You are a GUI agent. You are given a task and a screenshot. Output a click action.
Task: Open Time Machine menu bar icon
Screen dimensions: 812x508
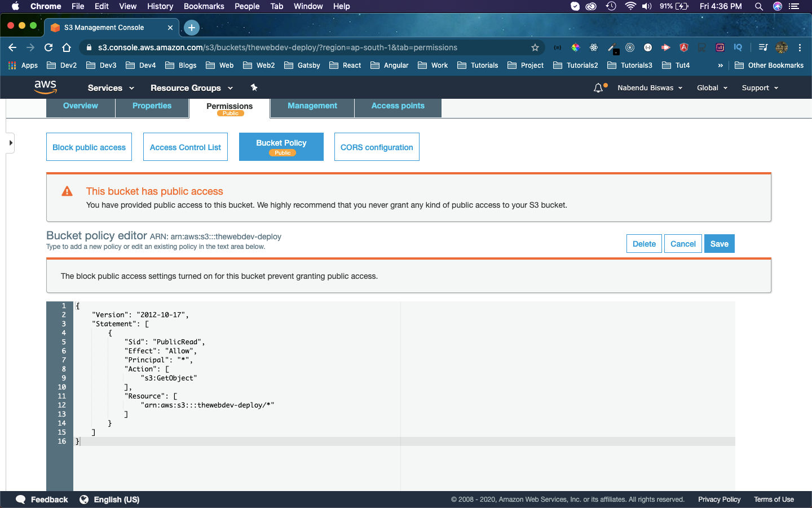(x=611, y=6)
